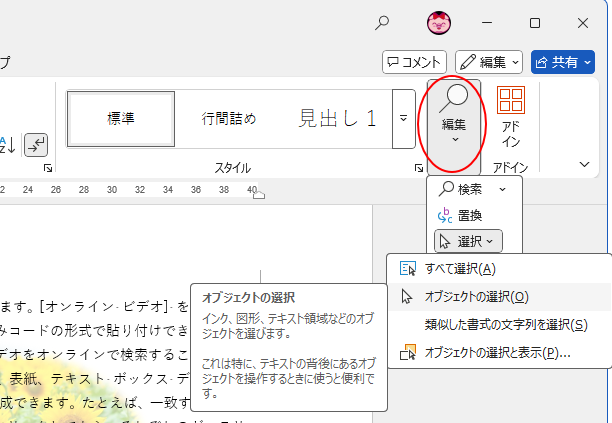The height and width of the screenshot is (423, 612).
Task: Expand the styles gallery more arrow
Action: click(x=404, y=119)
